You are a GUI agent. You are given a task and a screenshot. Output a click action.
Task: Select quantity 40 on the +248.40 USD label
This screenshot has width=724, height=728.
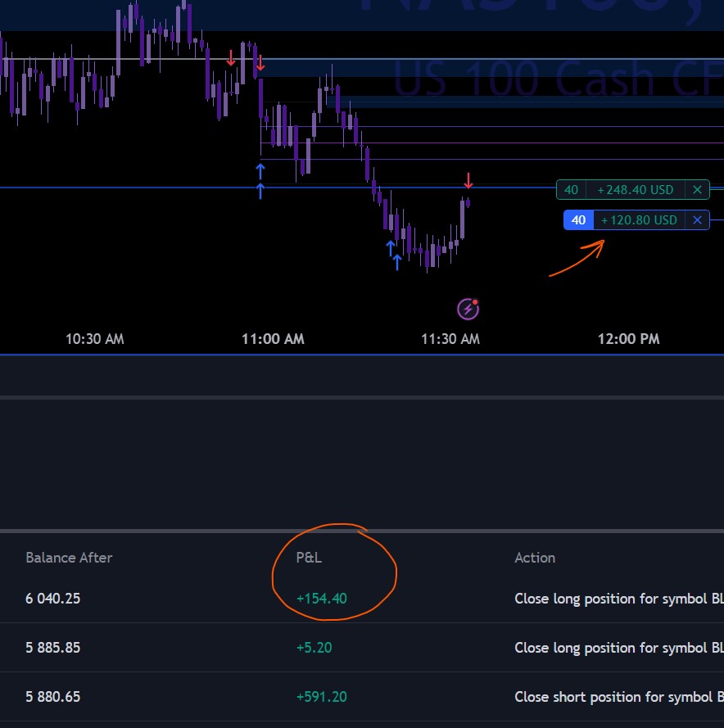[x=571, y=190]
